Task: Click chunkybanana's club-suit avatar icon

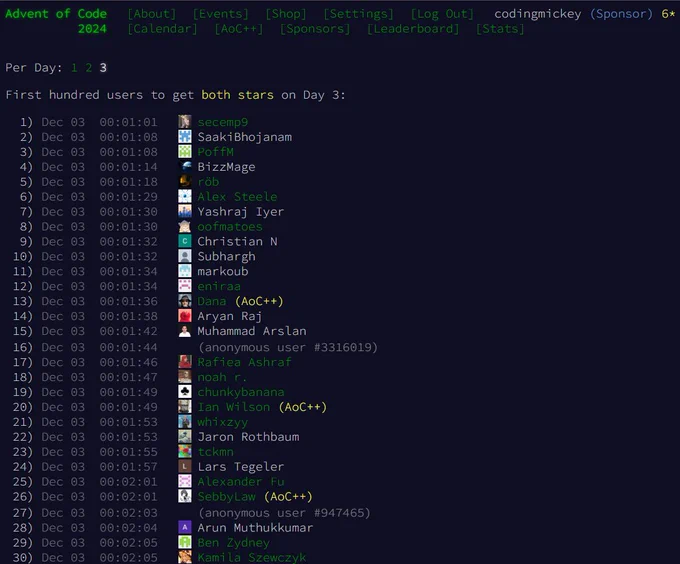Action: tap(185, 391)
